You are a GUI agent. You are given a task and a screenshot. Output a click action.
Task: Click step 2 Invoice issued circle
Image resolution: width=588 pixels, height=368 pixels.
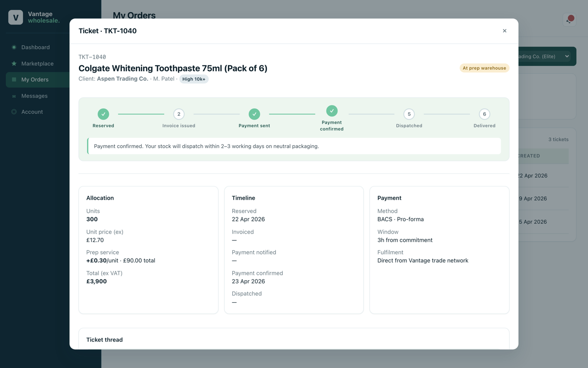tap(179, 114)
